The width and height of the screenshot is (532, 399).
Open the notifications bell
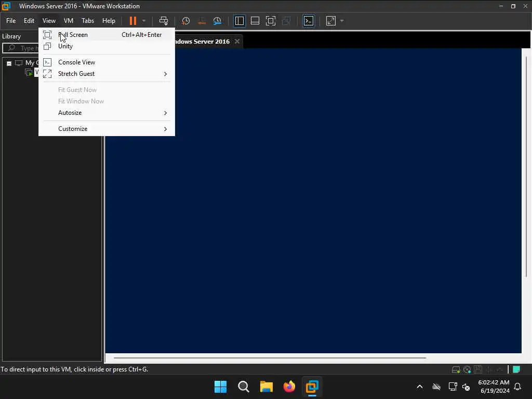click(517, 387)
